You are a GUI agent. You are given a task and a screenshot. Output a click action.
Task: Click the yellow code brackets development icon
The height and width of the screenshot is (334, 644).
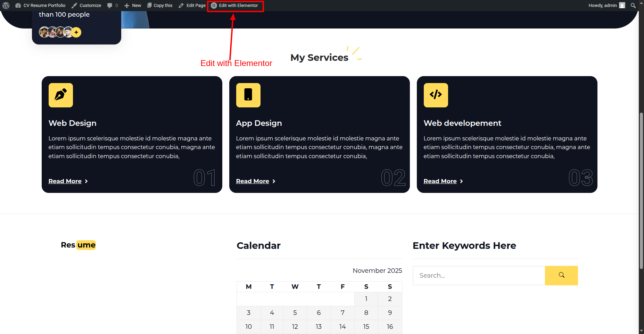pos(436,95)
